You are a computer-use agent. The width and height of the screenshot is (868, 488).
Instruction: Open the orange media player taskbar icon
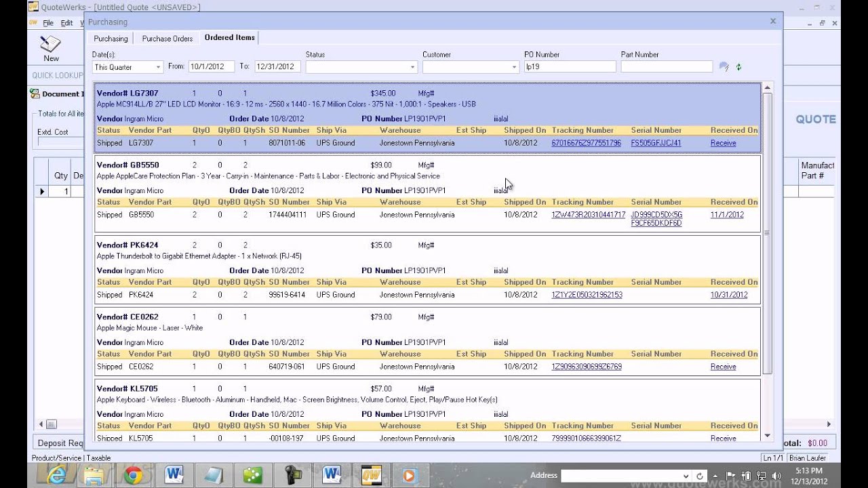[408, 475]
